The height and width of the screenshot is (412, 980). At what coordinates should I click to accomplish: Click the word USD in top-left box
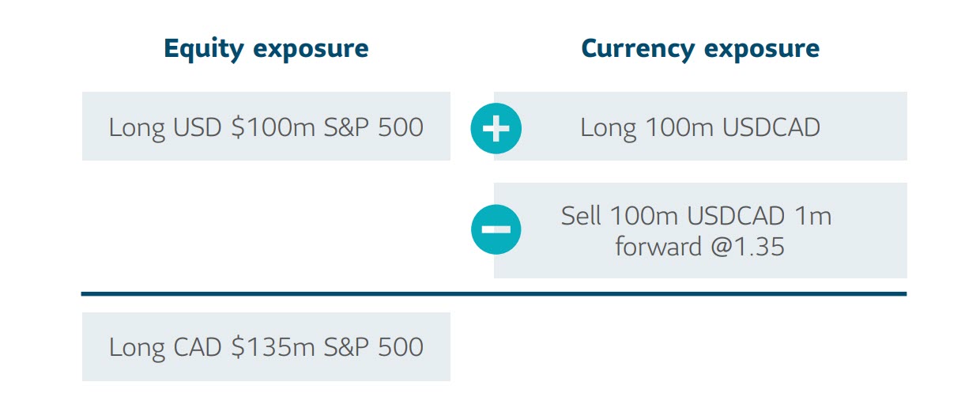(197, 127)
